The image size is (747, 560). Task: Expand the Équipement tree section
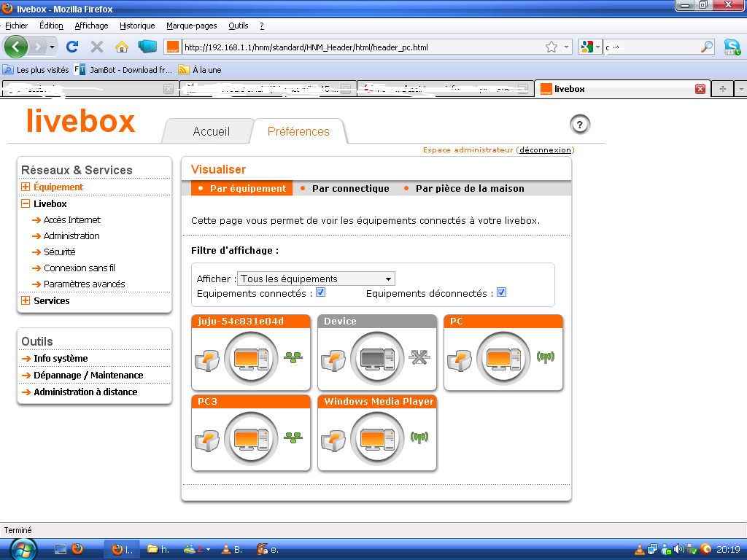pyautogui.click(x=26, y=187)
